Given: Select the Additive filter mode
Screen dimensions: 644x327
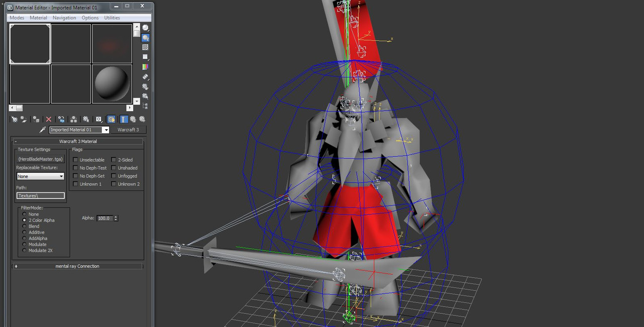Looking at the screenshot, I should coord(24,232).
